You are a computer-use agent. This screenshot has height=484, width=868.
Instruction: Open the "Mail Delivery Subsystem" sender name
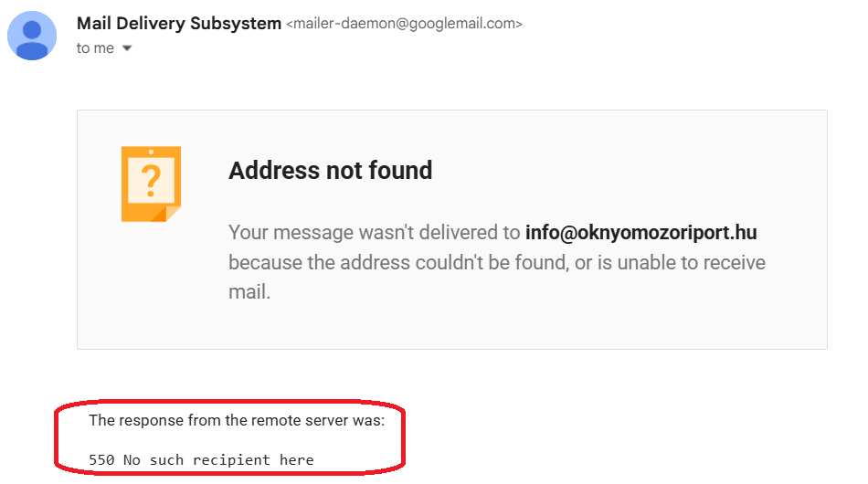click(179, 24)
